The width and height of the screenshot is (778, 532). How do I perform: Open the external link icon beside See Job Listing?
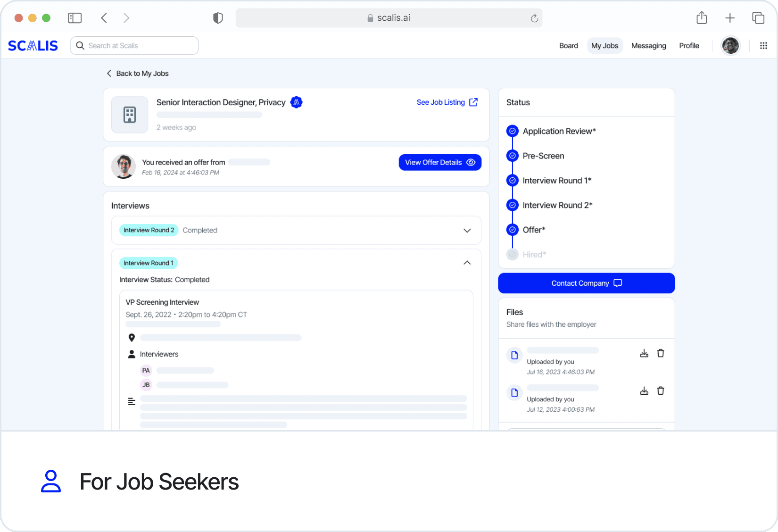(x=473, y=102)
